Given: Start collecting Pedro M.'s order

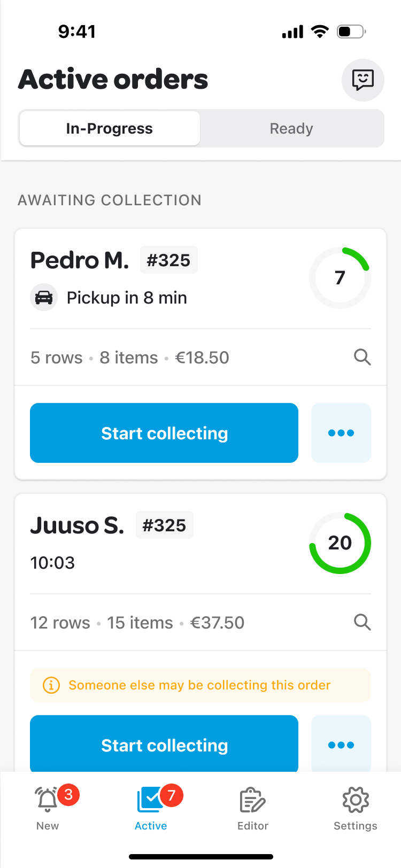Looking at the screenshot, I should coord(164,433).
